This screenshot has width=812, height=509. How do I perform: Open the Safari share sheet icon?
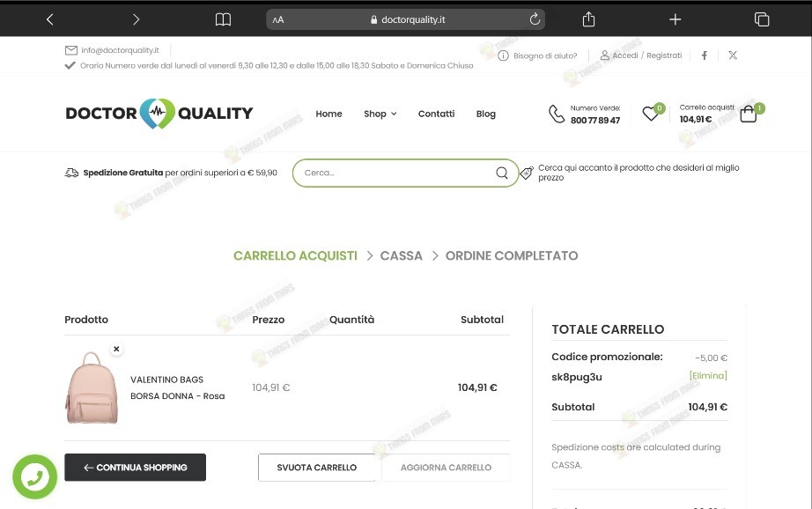point(588,19)
